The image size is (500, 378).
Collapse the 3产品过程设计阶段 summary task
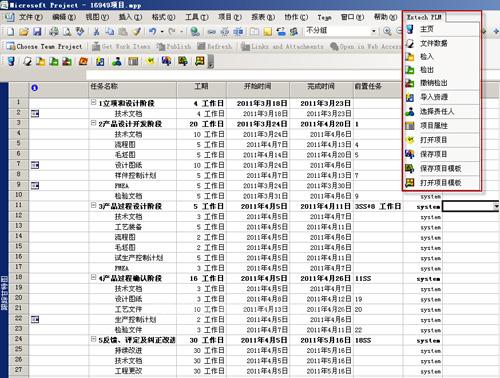point(94,205)
